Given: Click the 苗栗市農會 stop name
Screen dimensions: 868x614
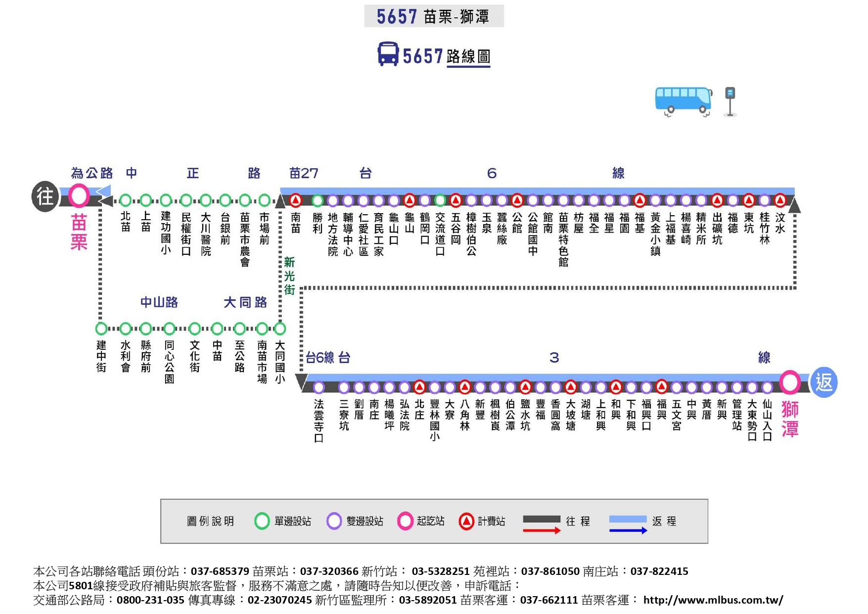Looking at the screenshot, I should tap(245, 239).
